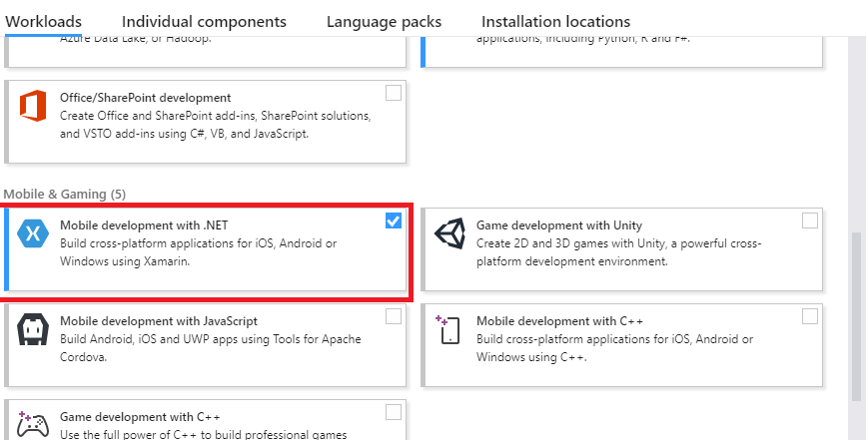
Task: Uncheck Mobile development with .NET checkbox
Action: 394,221
